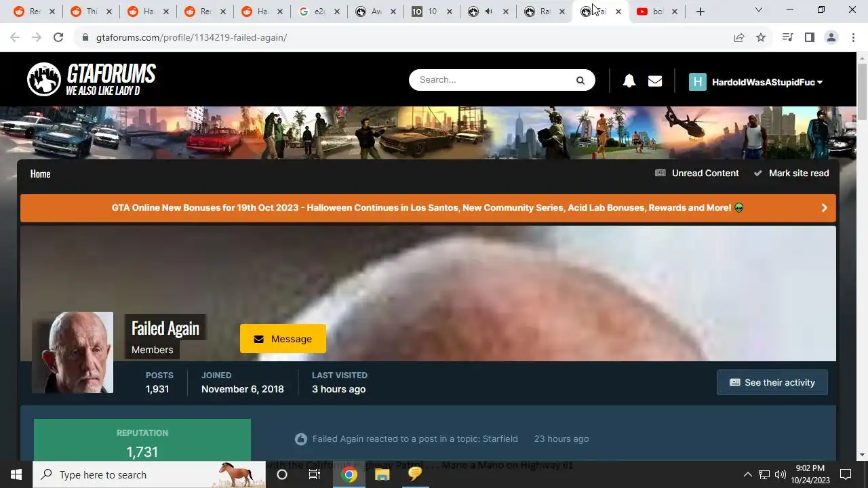
Task: Click Chrome icon on taskbar
Action: click(349, 474)
